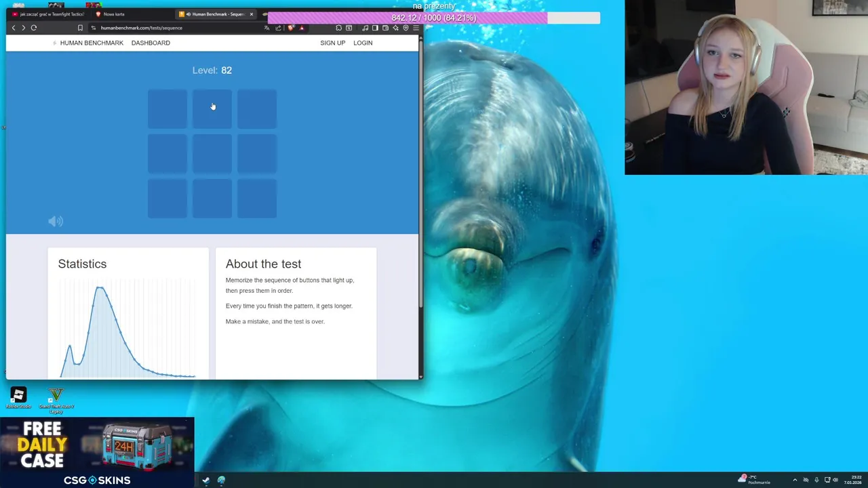Screen dimensions: 868x488
Task: Open Leo AI sparkle icon
Action: point(395,28)
